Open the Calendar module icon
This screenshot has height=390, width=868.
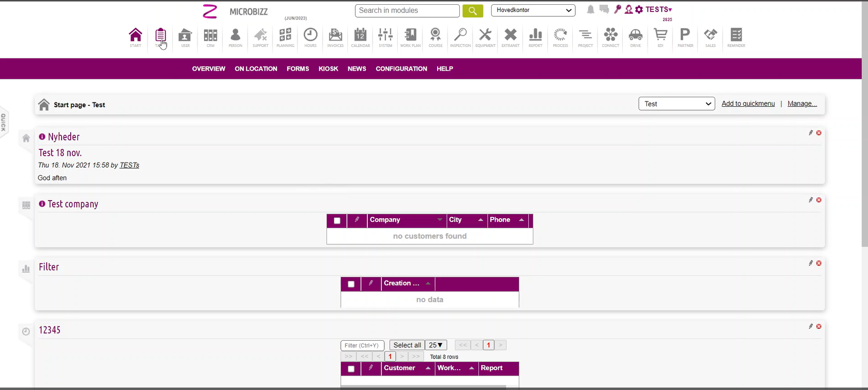[360, 37]
